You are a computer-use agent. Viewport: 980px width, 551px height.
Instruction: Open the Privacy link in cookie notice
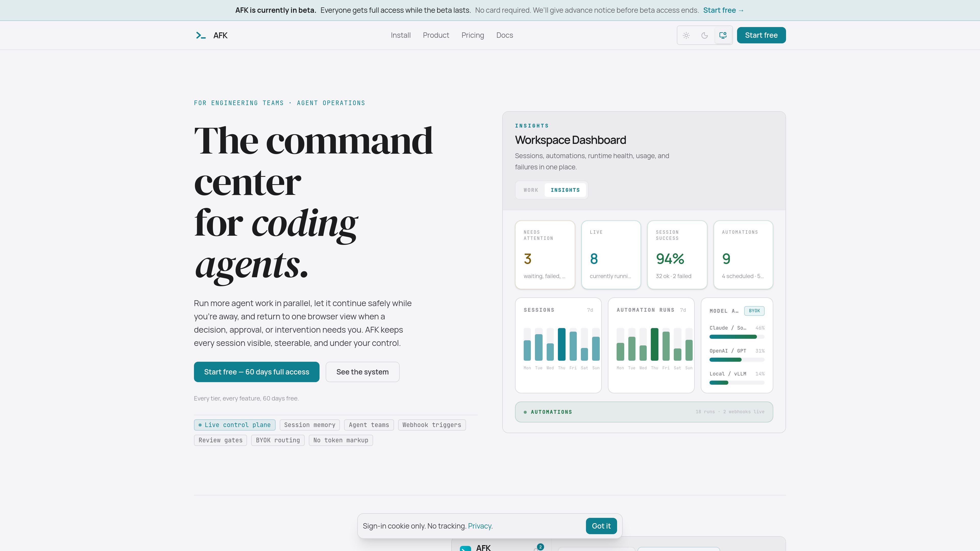(479, 526)
